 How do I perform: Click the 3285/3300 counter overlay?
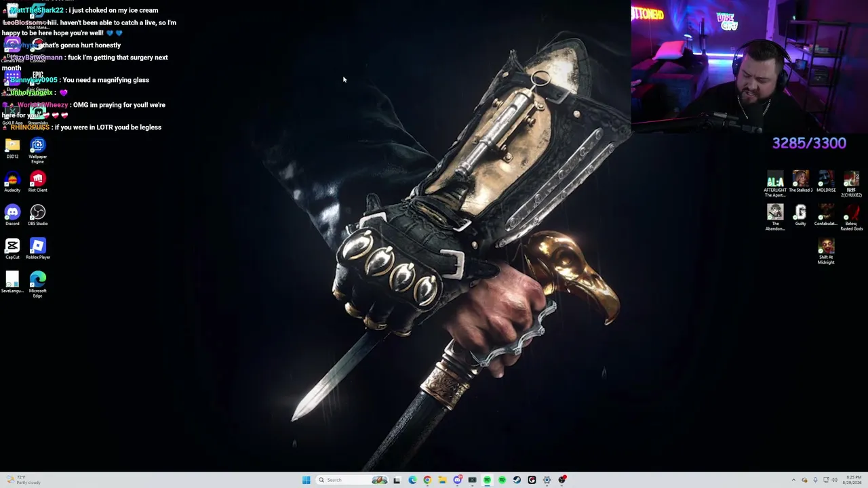click(809, 143)
